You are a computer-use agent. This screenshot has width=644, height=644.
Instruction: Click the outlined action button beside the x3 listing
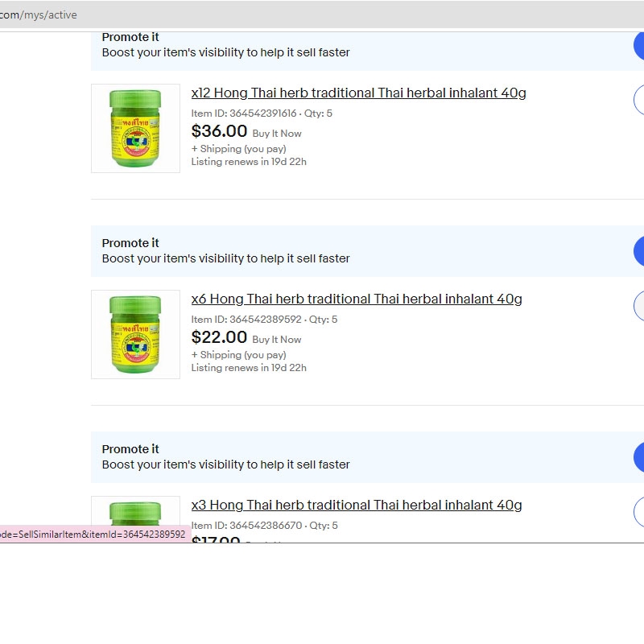639,512
